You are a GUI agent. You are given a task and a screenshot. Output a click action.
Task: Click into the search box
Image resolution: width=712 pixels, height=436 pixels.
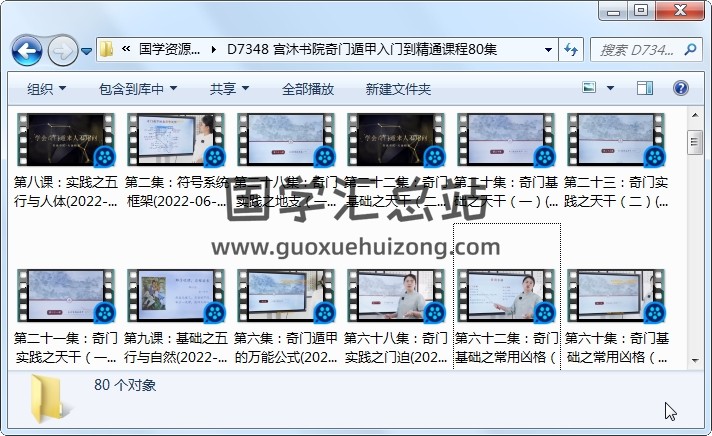[x=640, y=50]
